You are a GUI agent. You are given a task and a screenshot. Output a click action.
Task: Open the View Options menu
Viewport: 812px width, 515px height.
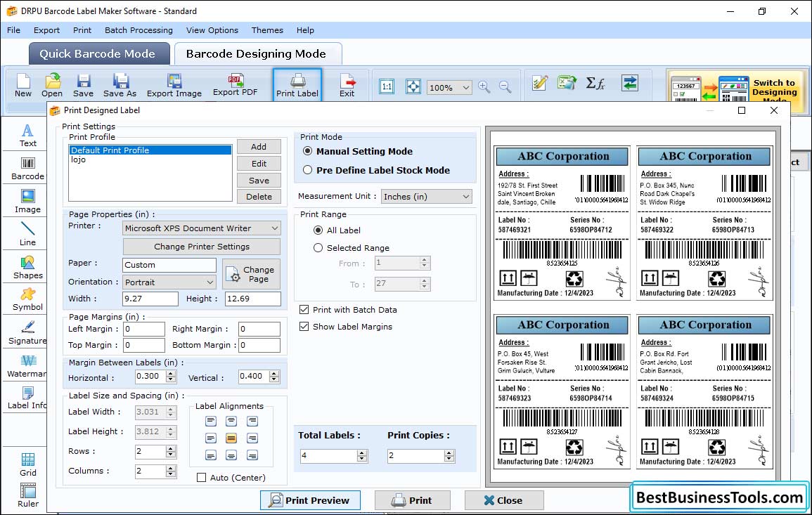212,30
